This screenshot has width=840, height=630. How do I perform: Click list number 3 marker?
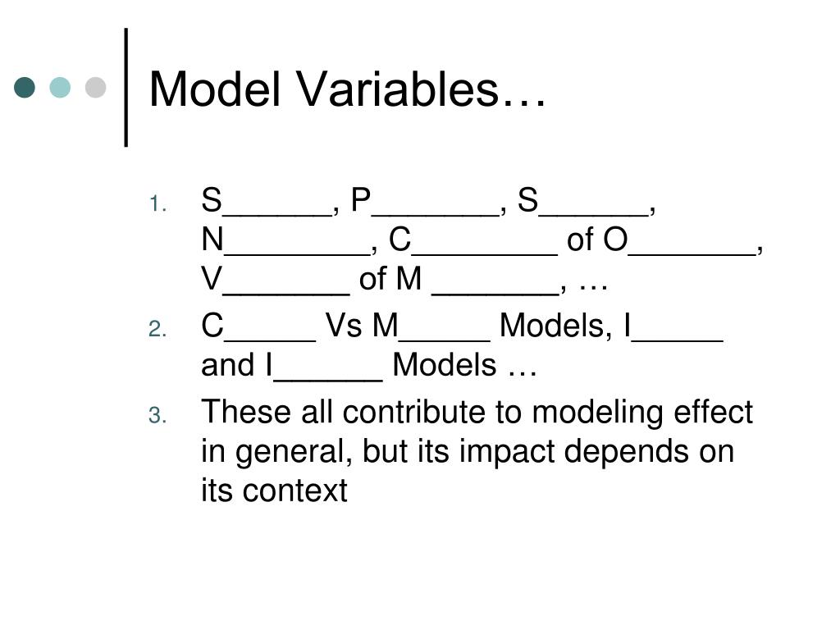pyautogui.click(x=157, y=415)
